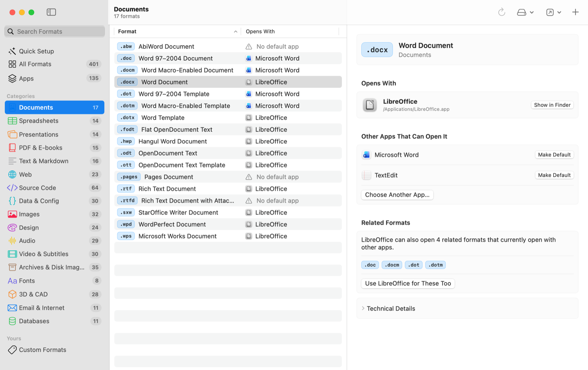Viewport: 588px width, 370px height.
Task: Select the OpenDocument Text Template row
Action: 228,165
